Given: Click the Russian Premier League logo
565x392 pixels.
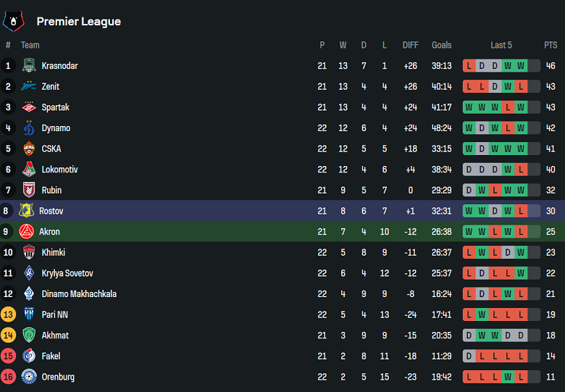Looking at the screenshot, I should [13, 21].
